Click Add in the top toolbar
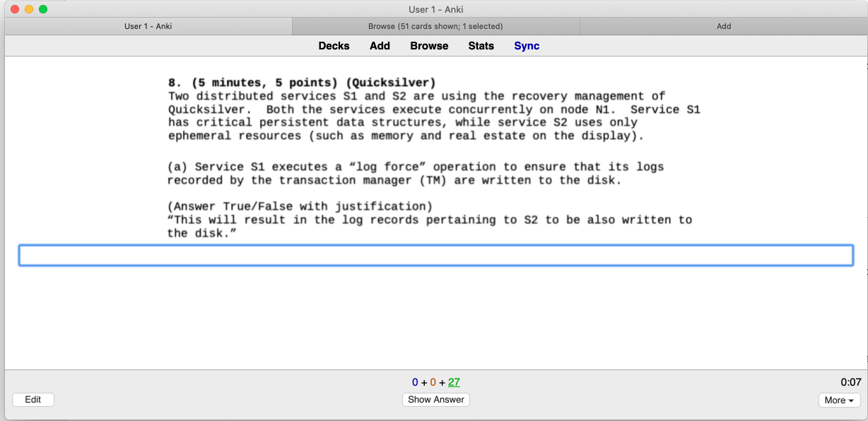 point(380,46)
